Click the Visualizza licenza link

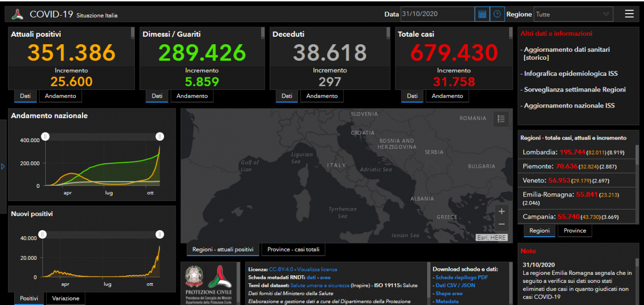pyautogui.click(x=317, y=269)
